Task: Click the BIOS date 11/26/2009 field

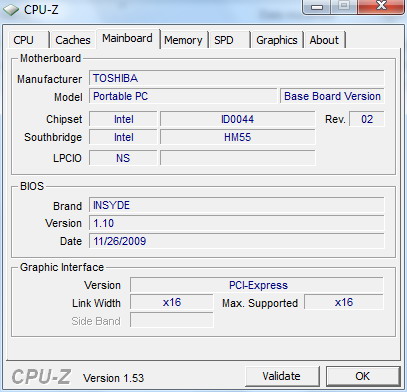Action: 237,241
